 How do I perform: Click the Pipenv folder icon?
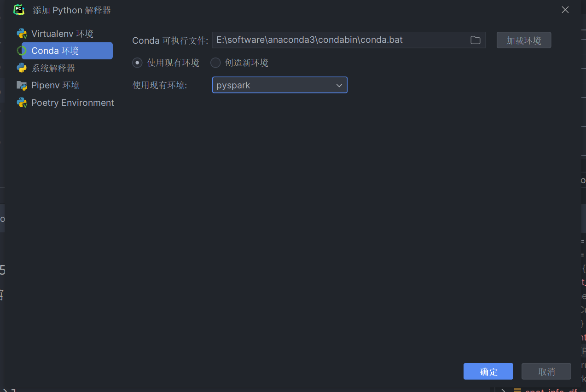22,86
